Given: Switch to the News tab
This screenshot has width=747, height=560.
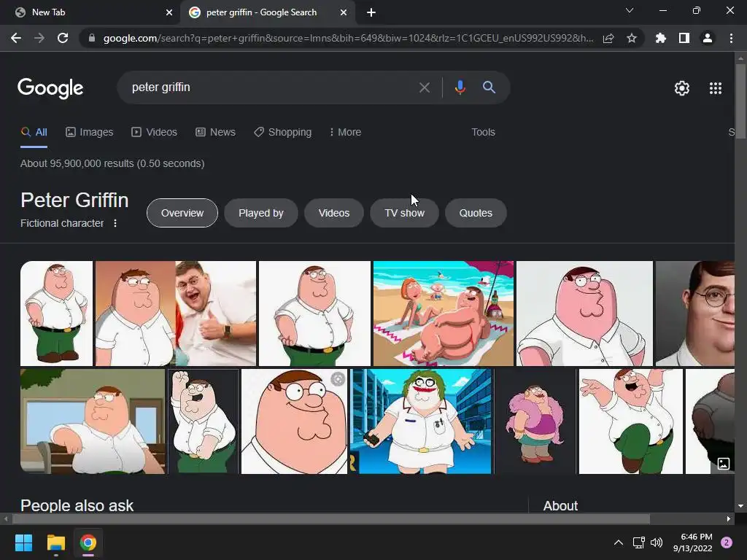Looking at the screenshot, I should [215, 132].
